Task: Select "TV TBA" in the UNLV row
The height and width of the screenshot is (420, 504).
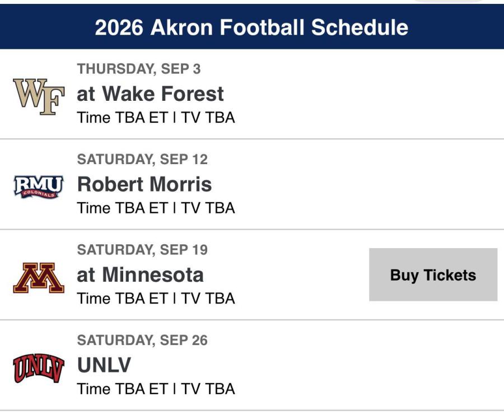Action: pos(207,389)
